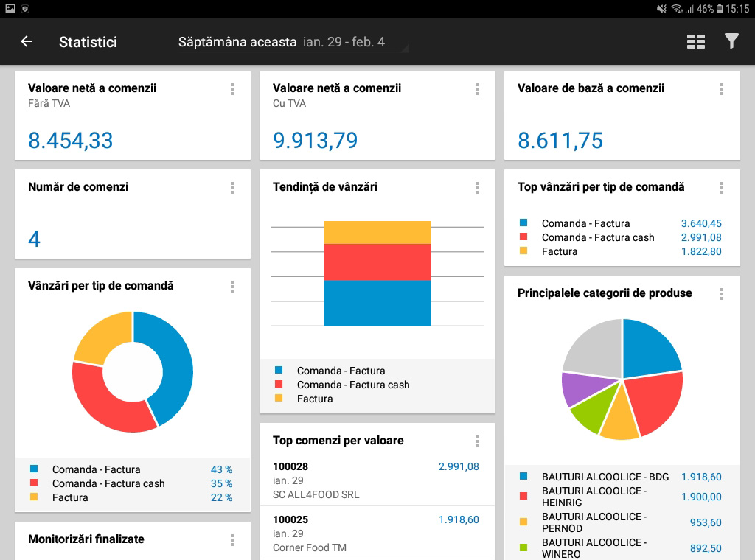Screen dimensions: 755x560
Task: Click the customer name SC ALL4FOOD SRL
Action: click(316, 494)
